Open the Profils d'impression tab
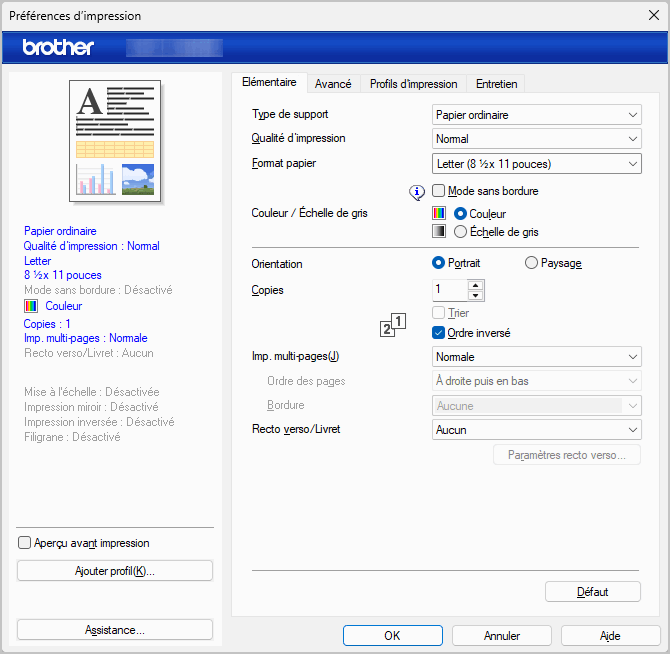The height and width of the screenshot is (654, 670). click(413, 84)
